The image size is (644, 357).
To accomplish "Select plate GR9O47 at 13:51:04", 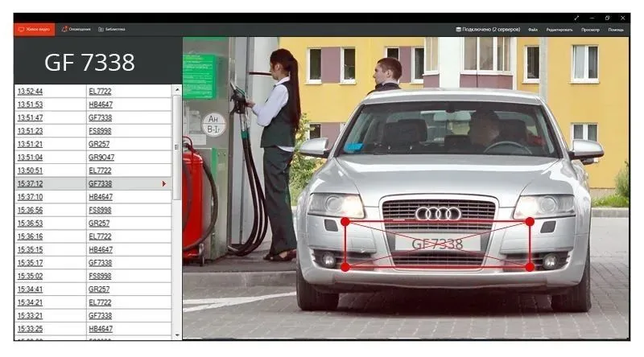I will point(101,158).
